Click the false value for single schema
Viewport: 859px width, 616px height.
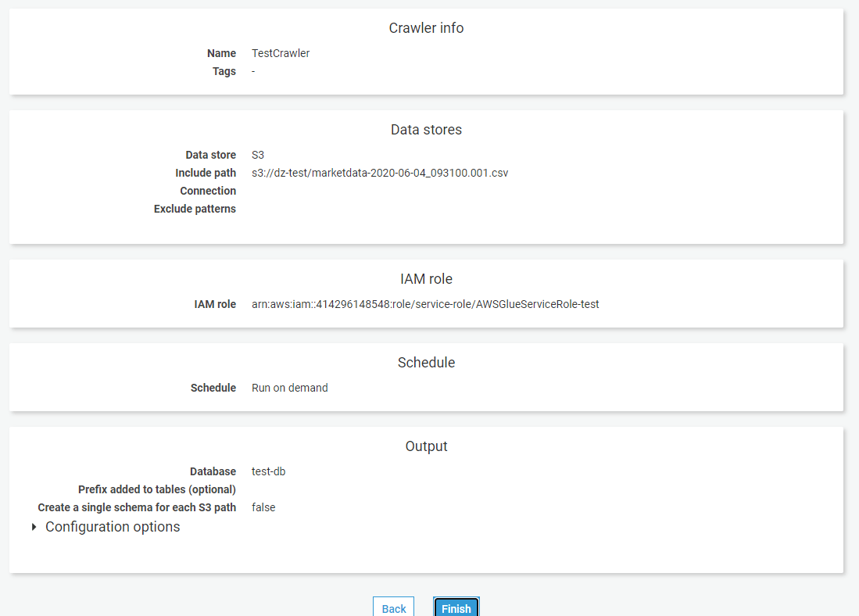click(263, 507)
